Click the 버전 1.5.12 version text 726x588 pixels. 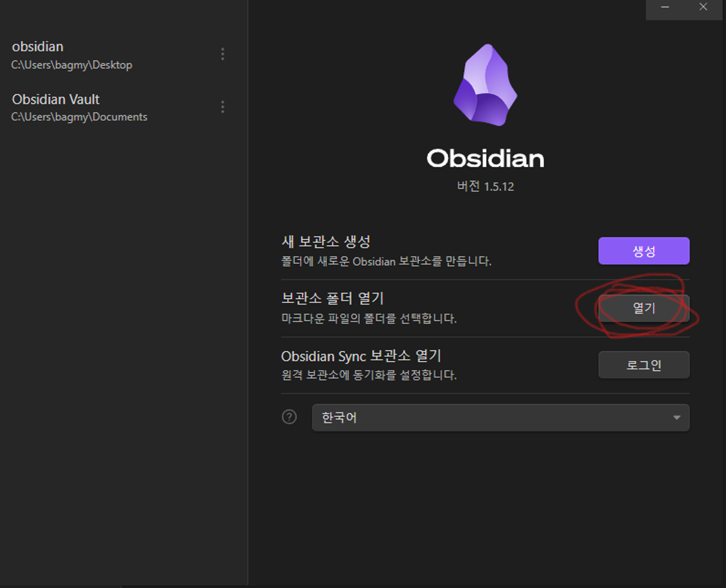coord(486,186)
